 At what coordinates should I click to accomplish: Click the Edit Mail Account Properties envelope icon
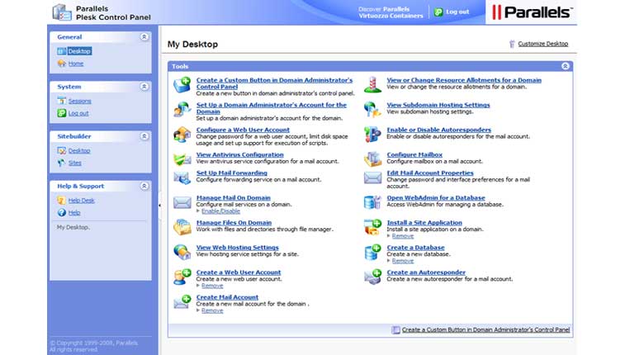tap(372, 177)
